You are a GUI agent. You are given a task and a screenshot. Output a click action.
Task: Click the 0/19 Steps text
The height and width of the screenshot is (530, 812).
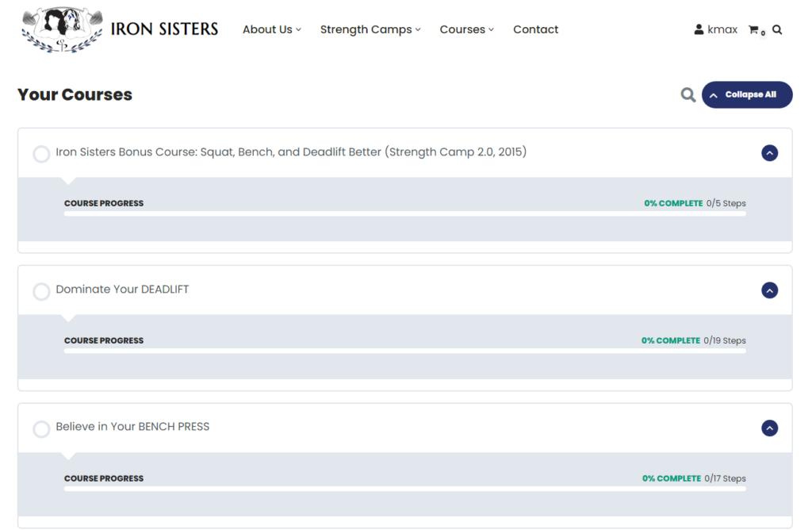pyautogui.click(x=725, y=340)
